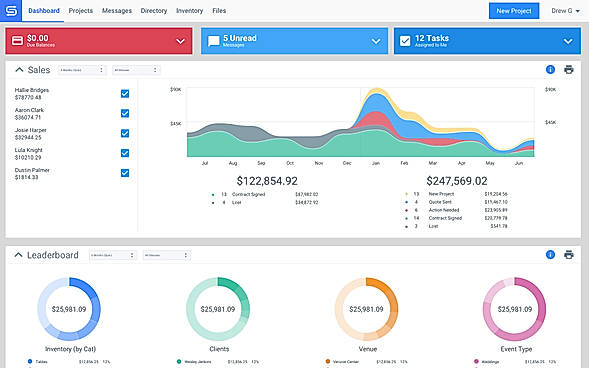Screen dimensions: 589x368
Task: Click the Event Type donut chart
Action: pyautogui.click(x=515, y=309)
